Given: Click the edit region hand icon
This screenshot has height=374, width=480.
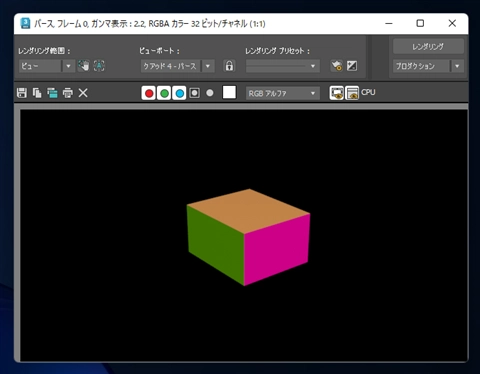Looking at the screenshot, I should point(84,66).
